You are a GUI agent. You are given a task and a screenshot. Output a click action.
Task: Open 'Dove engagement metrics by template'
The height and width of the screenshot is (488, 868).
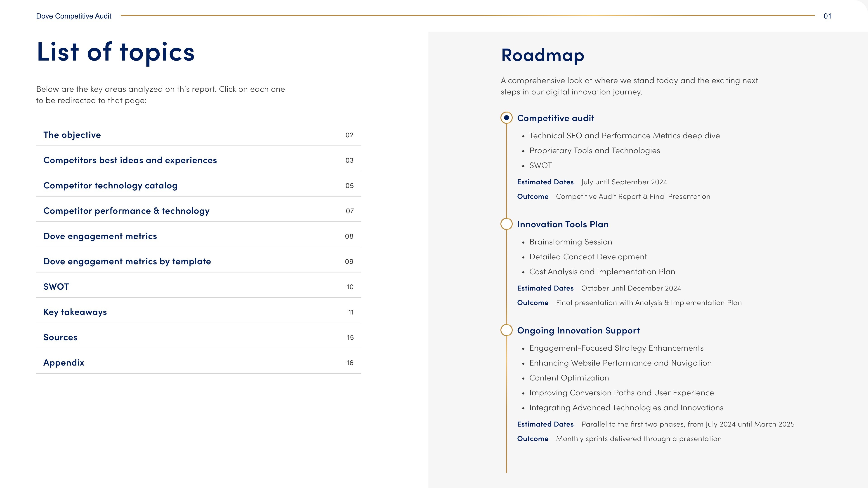coord(198,261)
